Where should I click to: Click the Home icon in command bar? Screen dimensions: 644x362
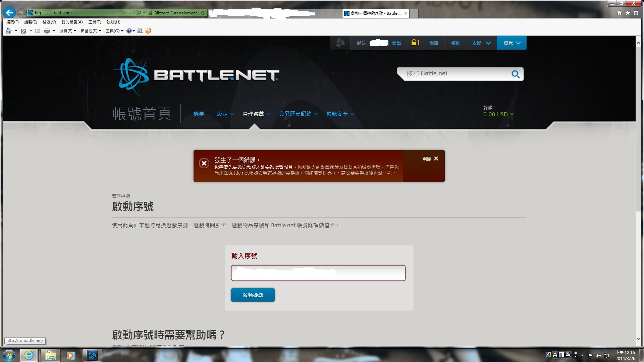[9, 31]
